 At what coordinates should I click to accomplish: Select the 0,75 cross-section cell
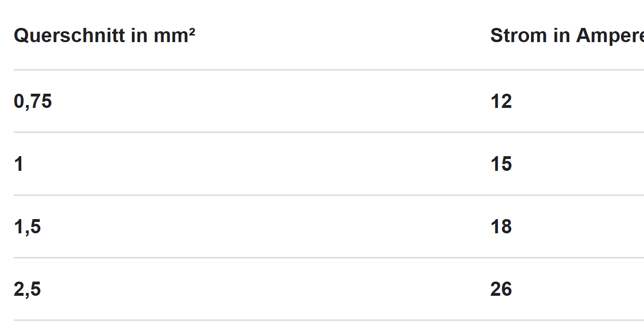33,101
